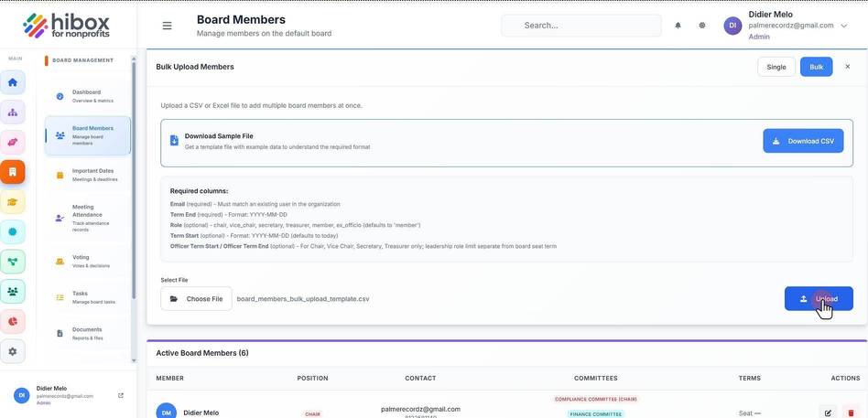868x418 pixels.
Task: Close the Bulk Upload Members panel
Action: pos(847,67)
